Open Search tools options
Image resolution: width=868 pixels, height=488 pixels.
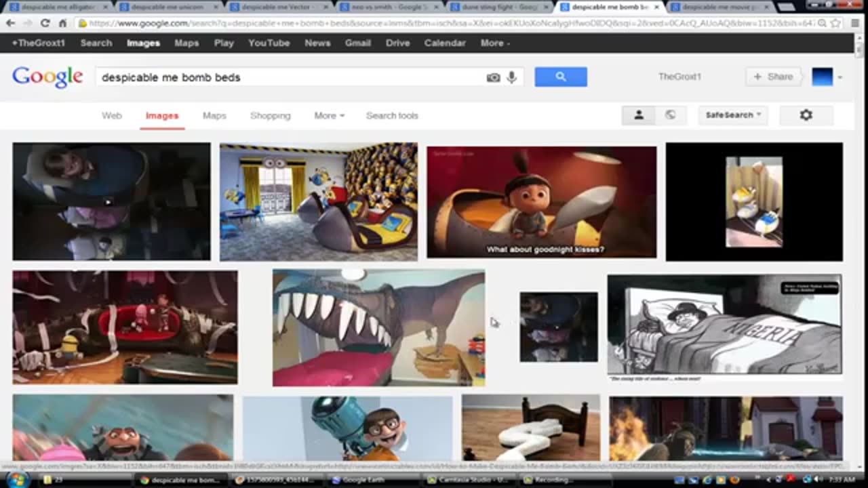point(392,116)
